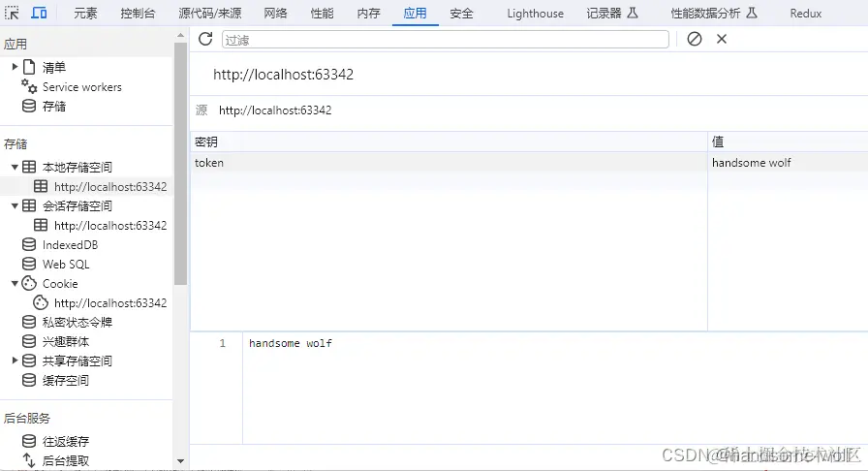Screen dimensions: 868x471
Task: Select the Cookie item
Action: tap(60, 284)
